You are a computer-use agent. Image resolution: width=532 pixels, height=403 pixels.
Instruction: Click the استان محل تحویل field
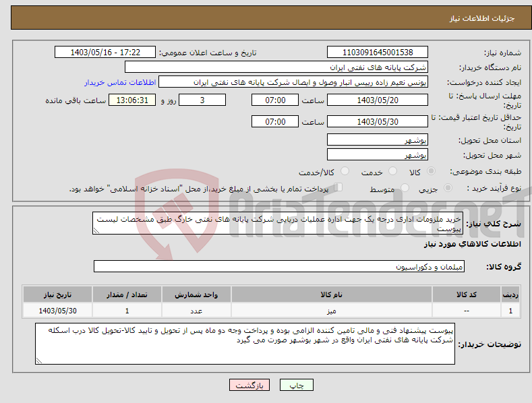click(x=378, y=139)
